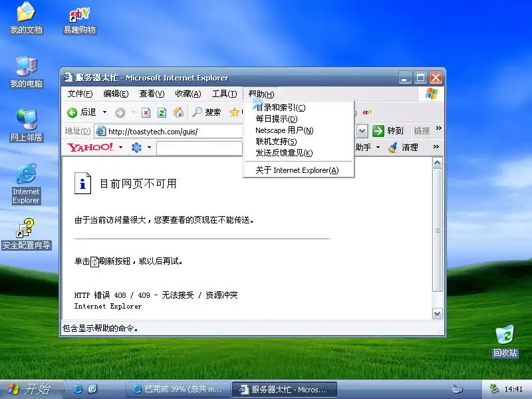The width and height of the screenshot is (532, 399).
Task: Click the 清理 cleanup broom icon
Action: click(393, 147)
